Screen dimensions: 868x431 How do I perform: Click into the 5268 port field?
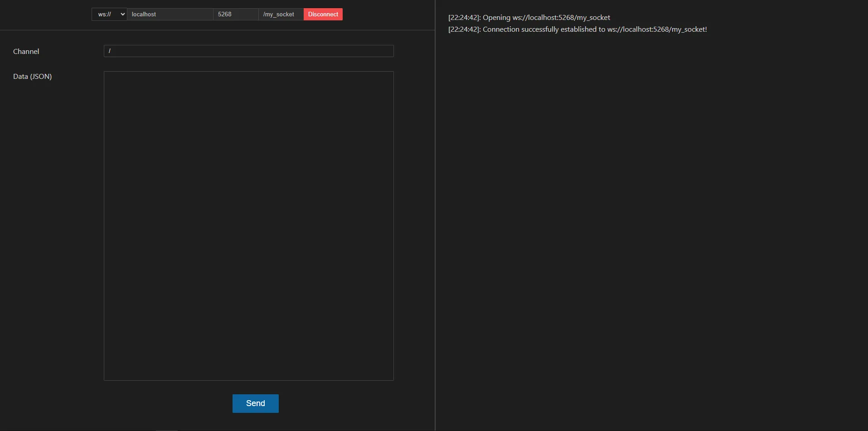[x=236, y=15]
